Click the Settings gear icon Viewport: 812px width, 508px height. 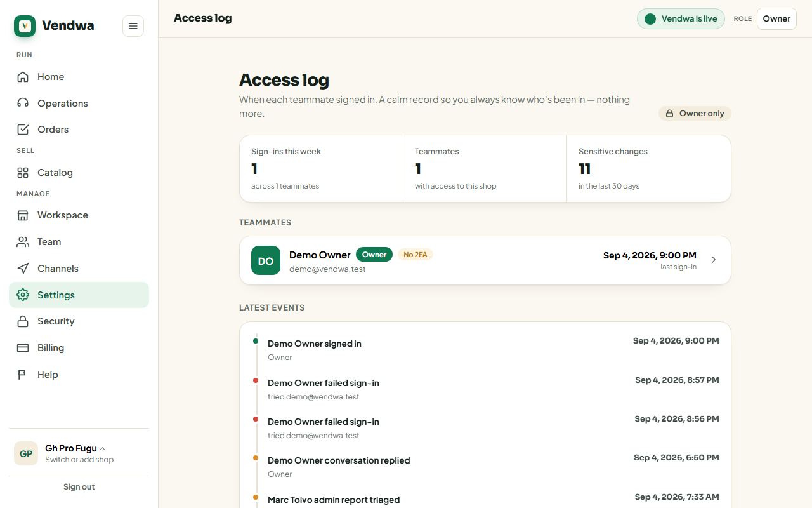(x=23, y=295)
